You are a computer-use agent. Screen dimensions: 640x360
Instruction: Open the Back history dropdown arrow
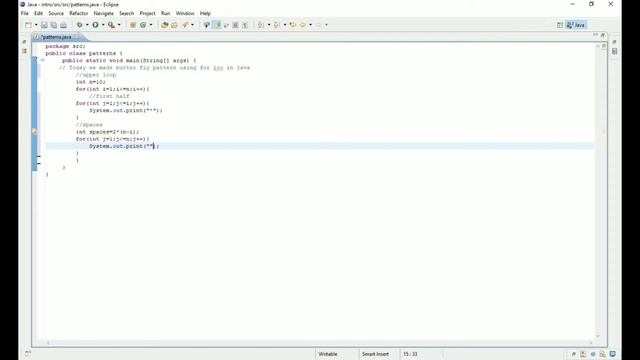(x=310, y=25)
